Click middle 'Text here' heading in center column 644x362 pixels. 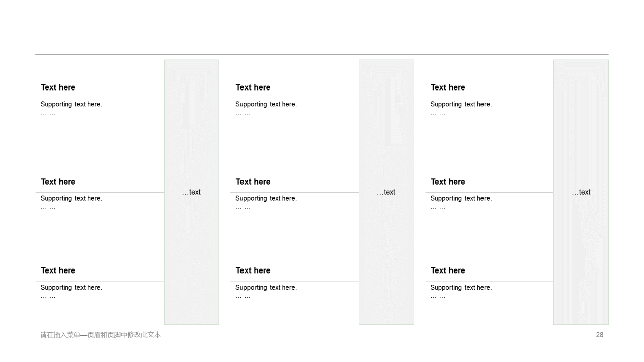[253, 182]
